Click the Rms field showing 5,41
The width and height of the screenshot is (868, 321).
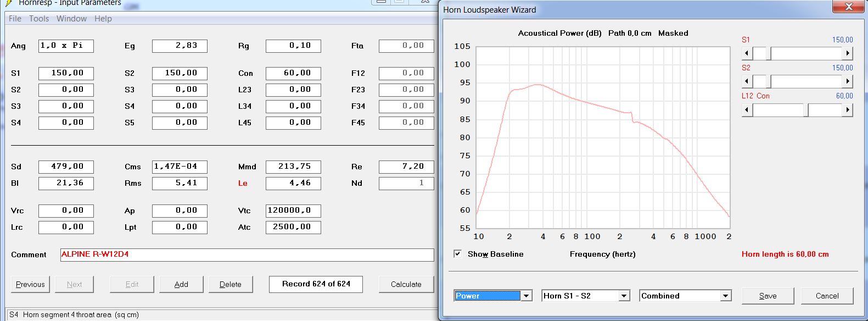[x=180, y=183]
